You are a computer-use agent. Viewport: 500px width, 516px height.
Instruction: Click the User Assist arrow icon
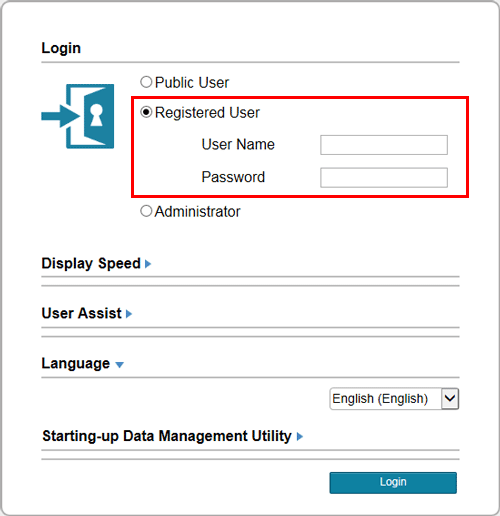click(129, 314)
